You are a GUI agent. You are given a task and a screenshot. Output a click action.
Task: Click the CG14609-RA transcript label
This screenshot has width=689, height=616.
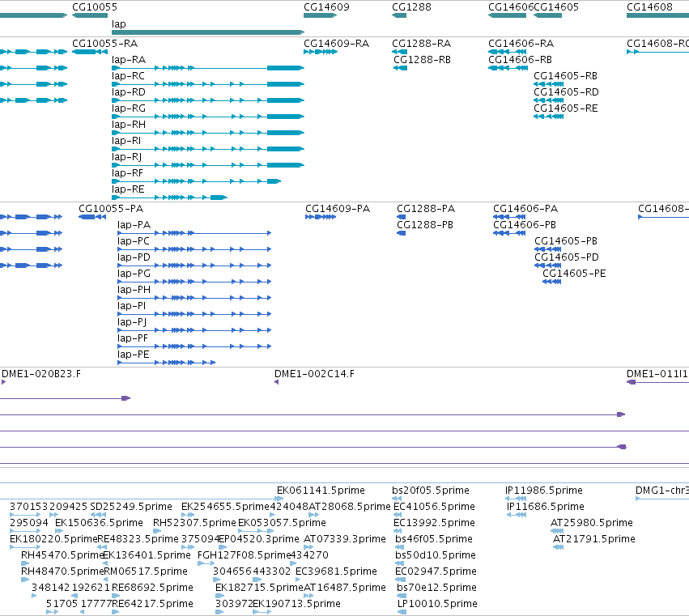[336, 44]
